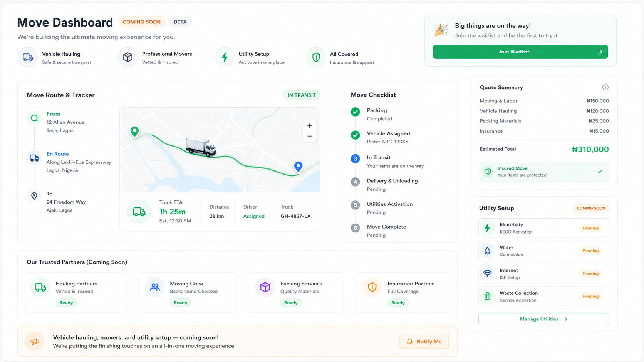
Task: Click 12 Allen Avenue address
Action: (x=65, y=122)
